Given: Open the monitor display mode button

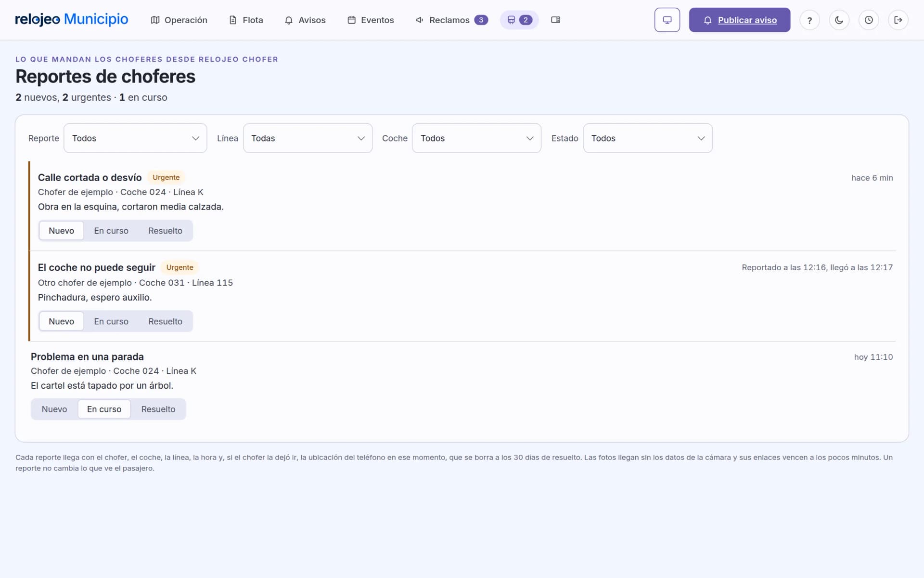Looking at the screenshot, I should [667, 20].
